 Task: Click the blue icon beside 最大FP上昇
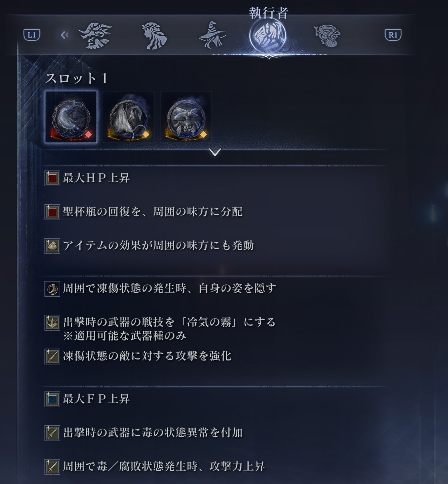point(52,399)
